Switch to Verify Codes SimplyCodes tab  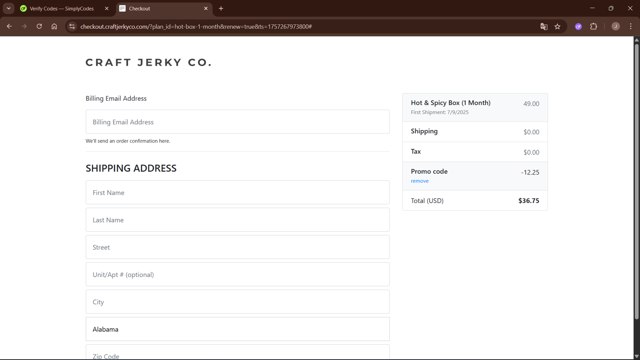point(62,8)
